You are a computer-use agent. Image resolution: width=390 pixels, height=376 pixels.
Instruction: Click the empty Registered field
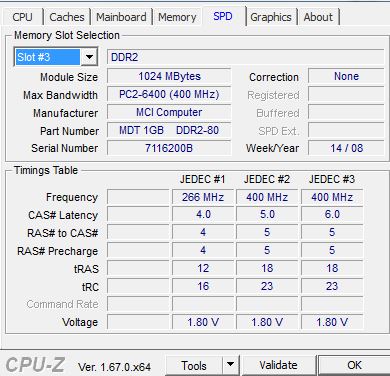[346, 94]
